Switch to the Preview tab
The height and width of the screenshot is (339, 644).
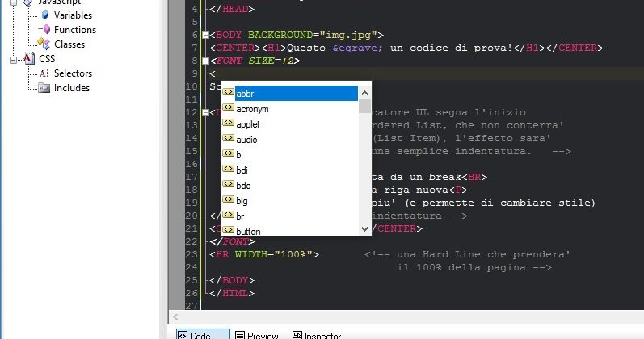tap(257, 335)
